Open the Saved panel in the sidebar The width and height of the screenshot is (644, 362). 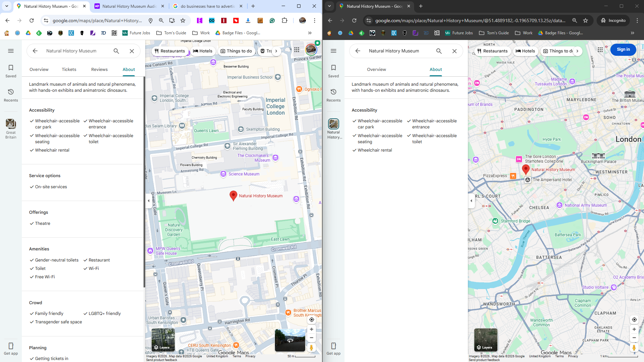pos(10,71)
